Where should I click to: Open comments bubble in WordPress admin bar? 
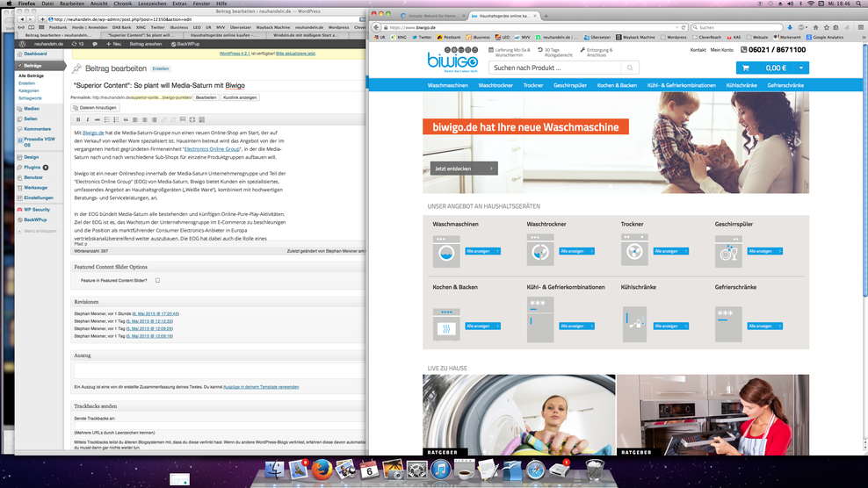tap(95, 44)
